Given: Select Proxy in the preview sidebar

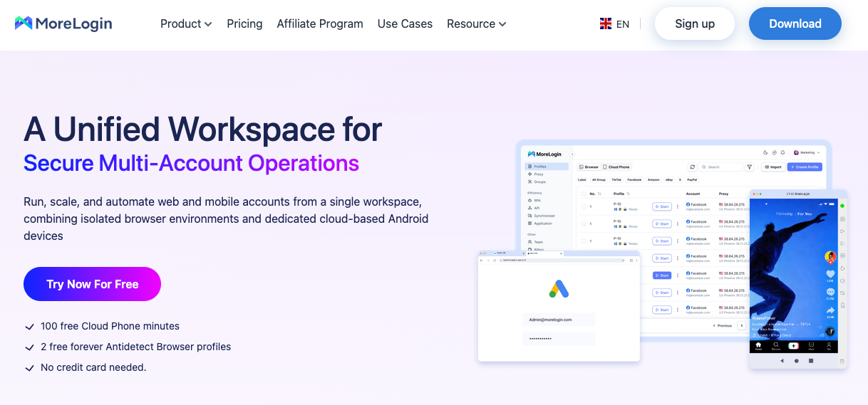Looking at the screenshot, I should [x=536, y=174].
